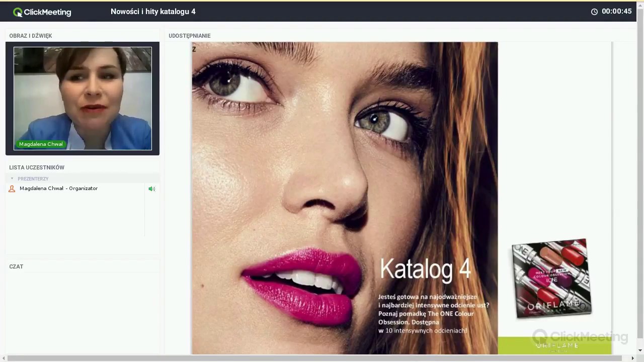Click the orange presenter icon next to Magdalena Chwał
This screenshot has width=644, height=362.
click(x=12, y=189)
